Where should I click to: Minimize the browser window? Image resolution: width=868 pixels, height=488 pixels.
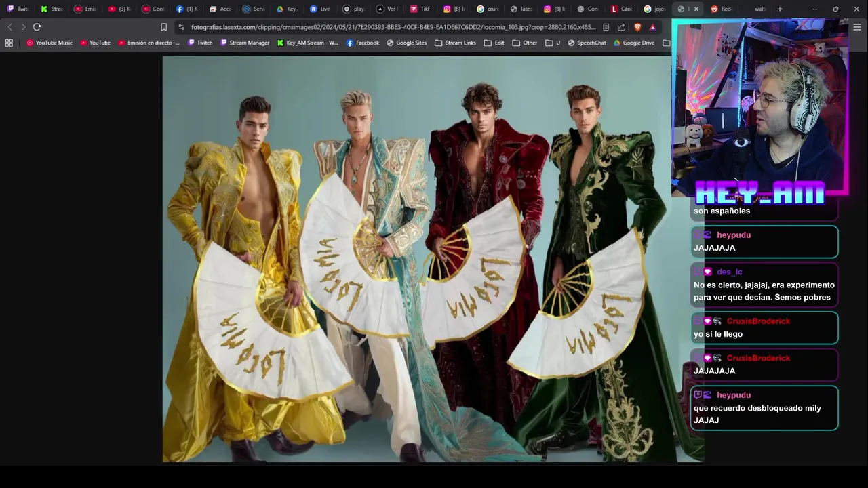click(x=816, y=9)
